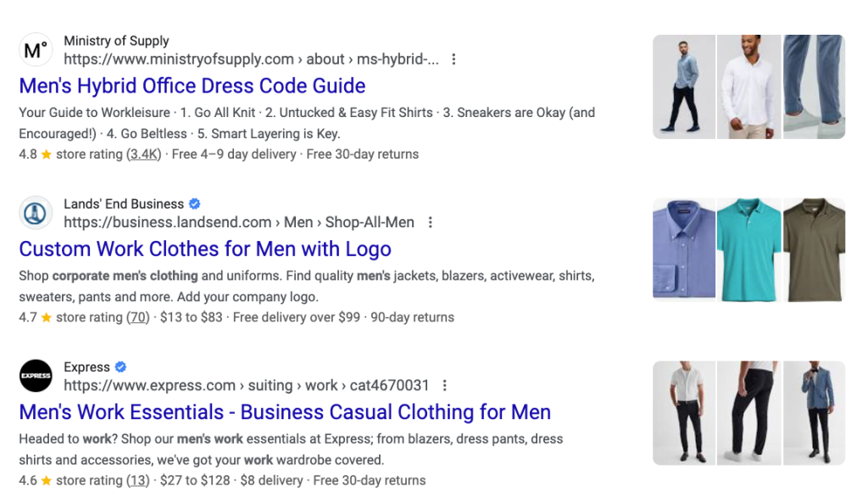
Task: Click the Lands' End Business favicon
Action: [x=36, y=213]
